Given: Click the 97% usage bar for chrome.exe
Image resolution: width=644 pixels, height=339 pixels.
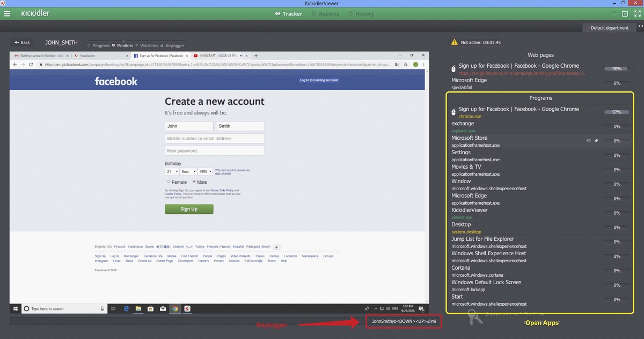Looking at the screenshot, I should [x=617, y=112].
